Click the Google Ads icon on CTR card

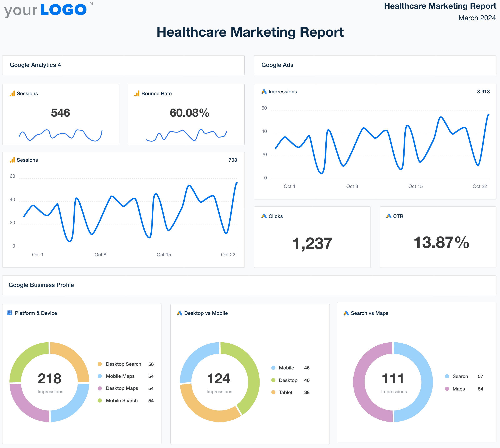click(x=389, y=216)
